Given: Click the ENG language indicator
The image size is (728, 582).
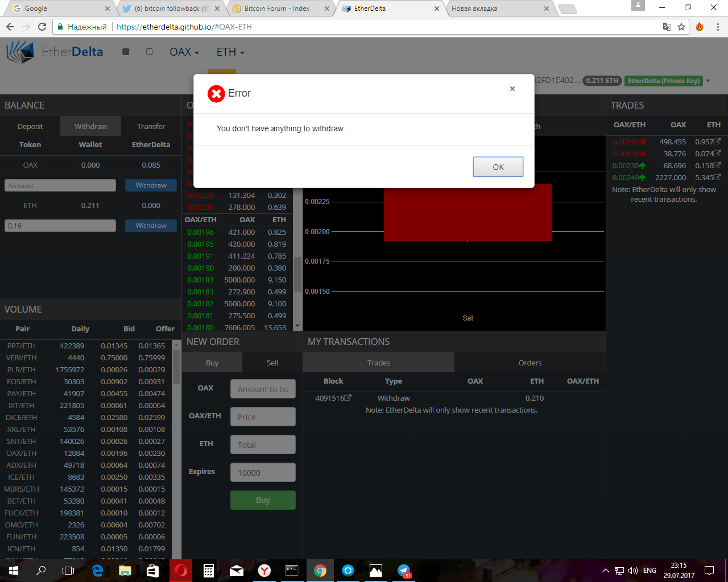Looking at the screenshot, I should pyautogui.click(x=650, y=571).
